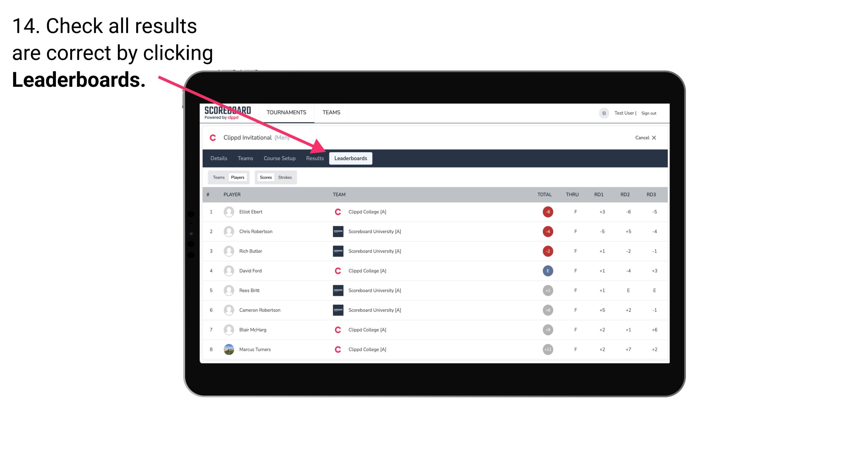Toggle the Teams filter button

pos(218,177)
